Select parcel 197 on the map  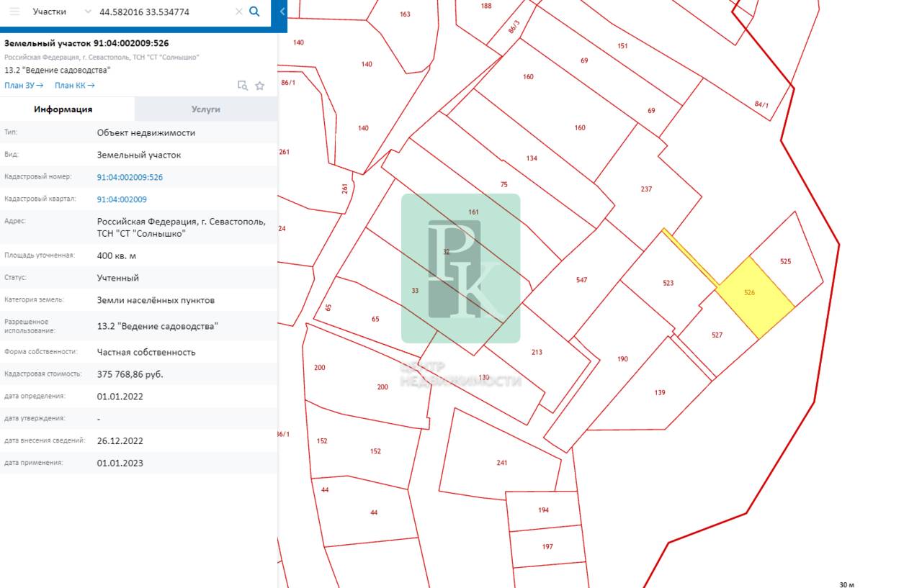(x=547, y=547)
